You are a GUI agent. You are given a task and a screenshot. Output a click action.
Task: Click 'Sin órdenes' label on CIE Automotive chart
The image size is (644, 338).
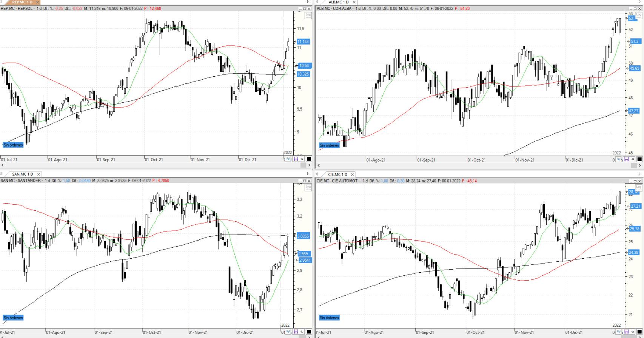[329, 318]
